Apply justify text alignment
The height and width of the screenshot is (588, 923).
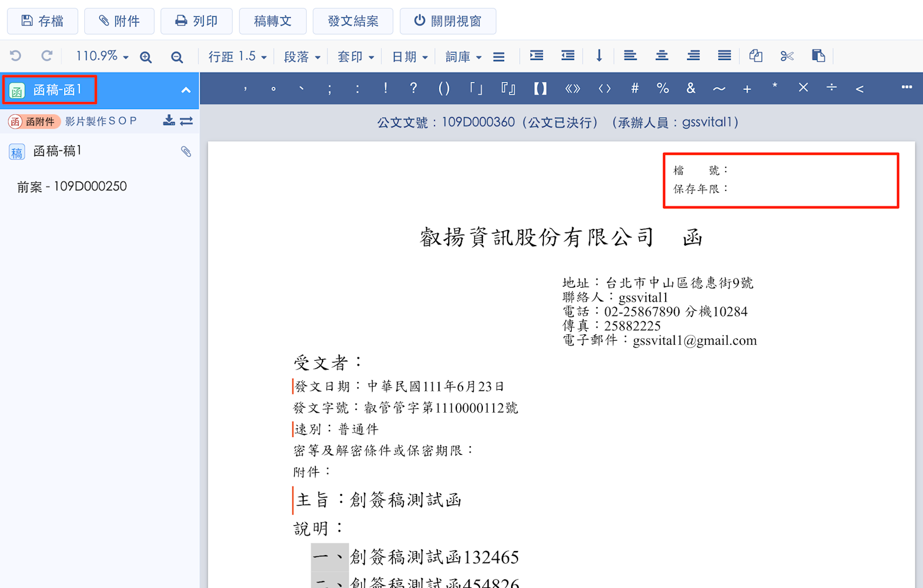tap(724, 56)
